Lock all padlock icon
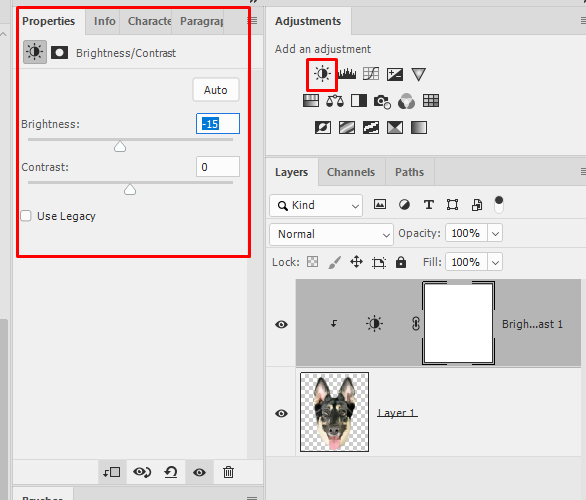586x500 pixels. click(x=401, y=262)
